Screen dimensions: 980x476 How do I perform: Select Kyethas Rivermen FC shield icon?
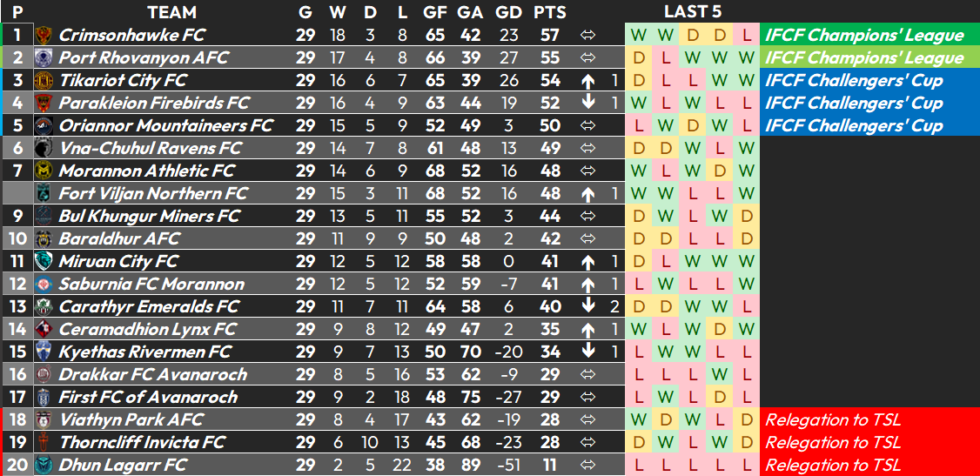coord(44,352)
